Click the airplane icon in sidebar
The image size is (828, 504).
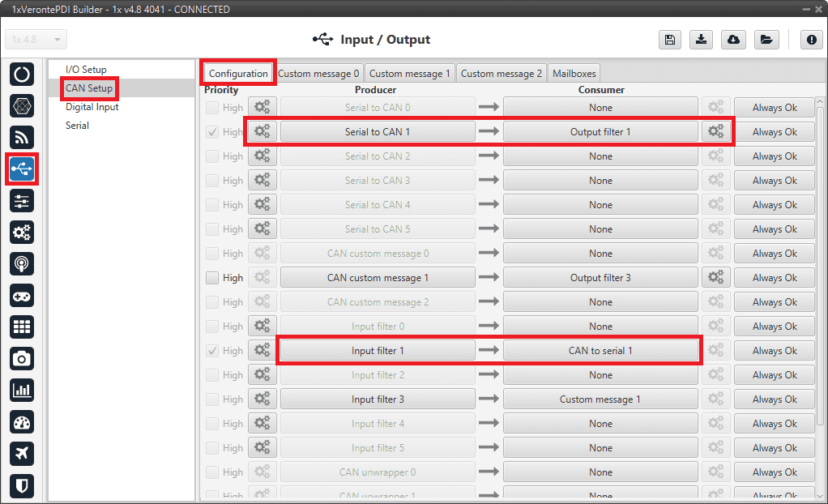click(22, 454)
